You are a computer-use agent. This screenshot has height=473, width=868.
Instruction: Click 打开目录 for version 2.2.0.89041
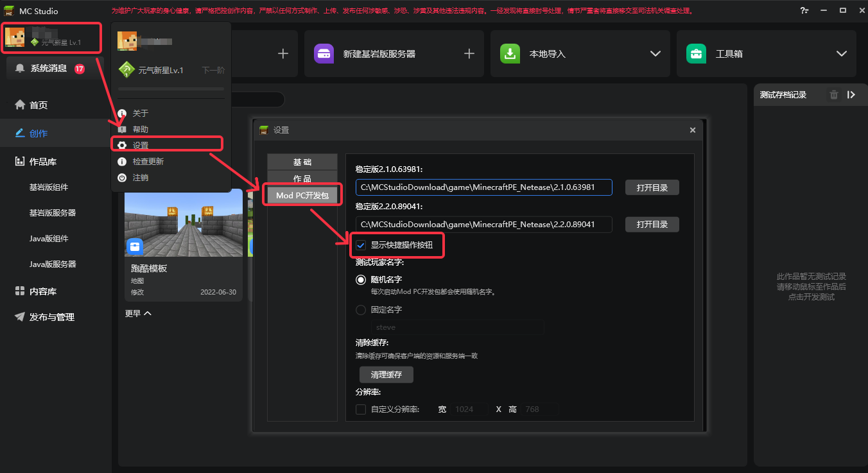[x=652, y=225]
